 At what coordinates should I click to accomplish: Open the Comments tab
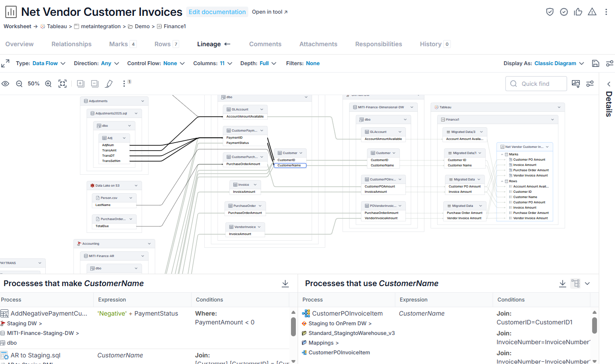pyautogui.click(x=265, y=44)
